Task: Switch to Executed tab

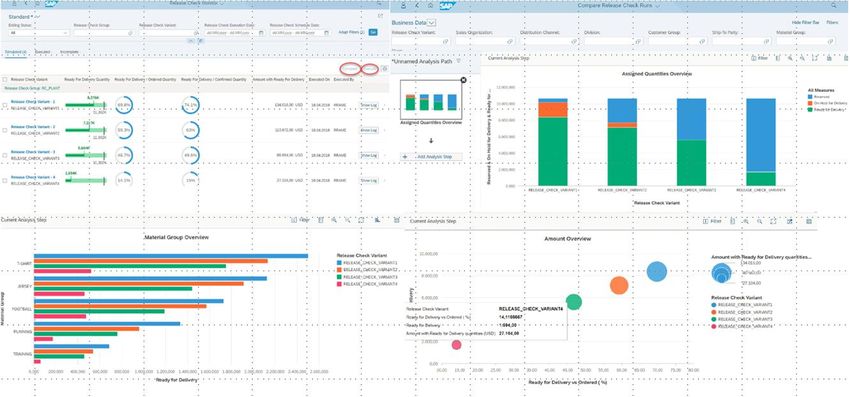Action: coord(42,52)
